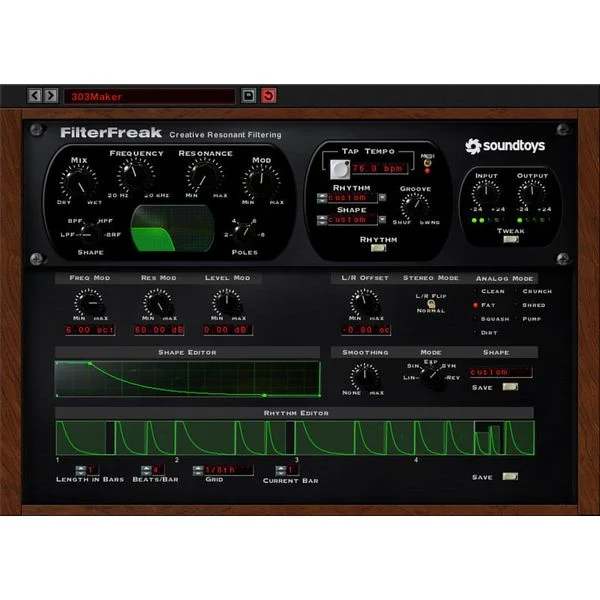Click the custom shape name field
600x600 pixels.
point(501,372)
